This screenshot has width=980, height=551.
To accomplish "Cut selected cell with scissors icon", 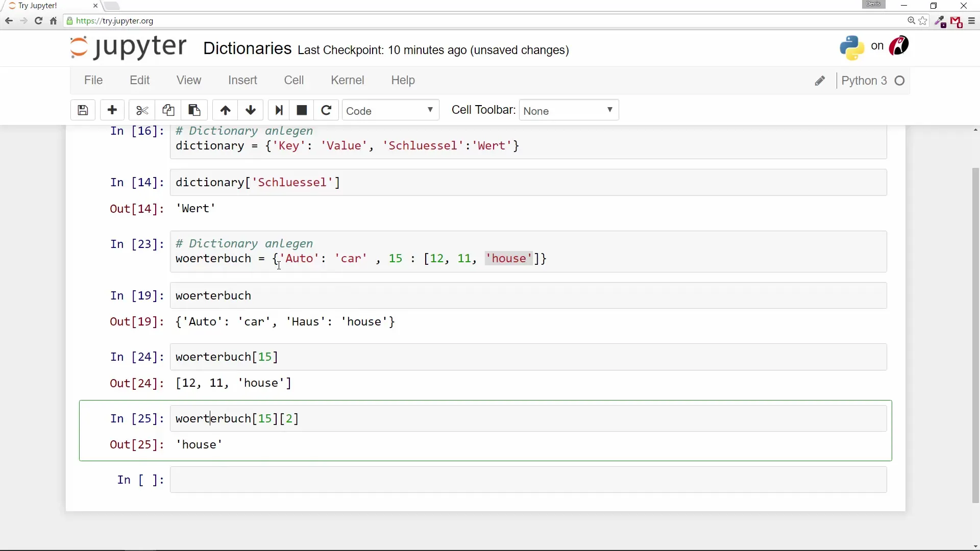I will tap(142, 110).
